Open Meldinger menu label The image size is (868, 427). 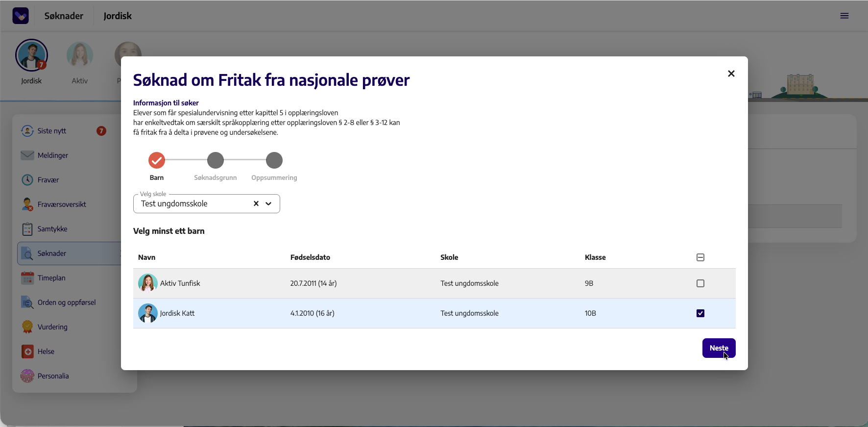click(53, 155)
